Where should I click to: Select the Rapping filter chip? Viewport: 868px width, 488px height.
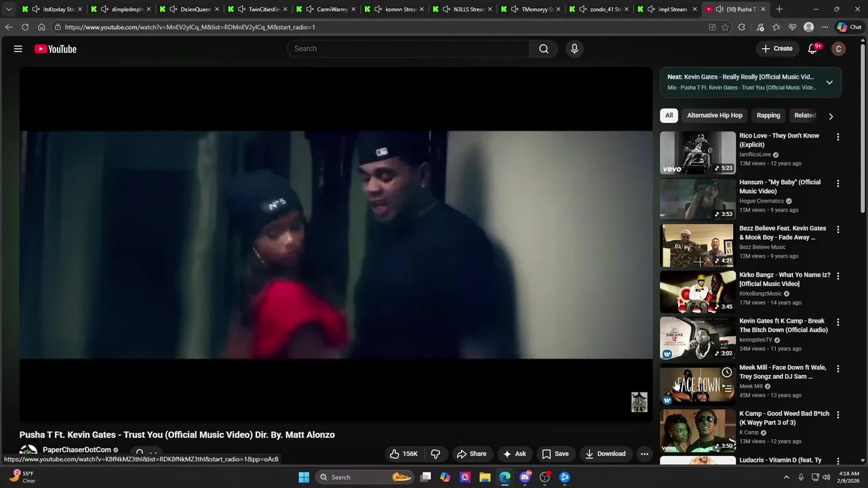(768, 115)
